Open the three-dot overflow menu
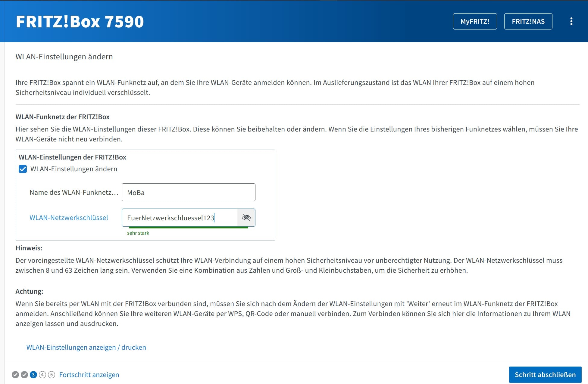 coord(571,21)
